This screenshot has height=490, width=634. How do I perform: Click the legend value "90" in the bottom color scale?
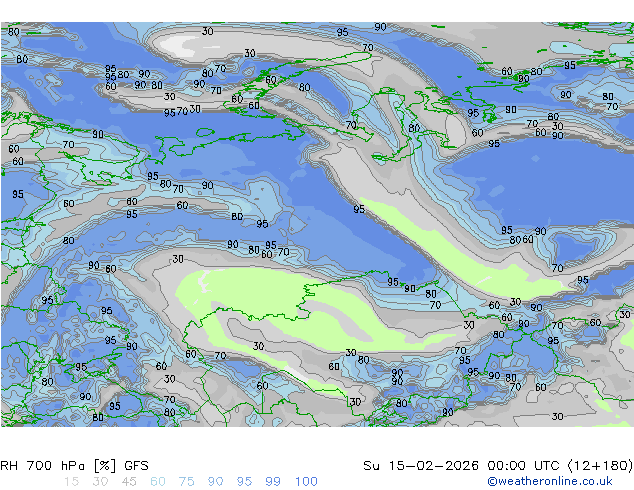[x=216, y=482]
